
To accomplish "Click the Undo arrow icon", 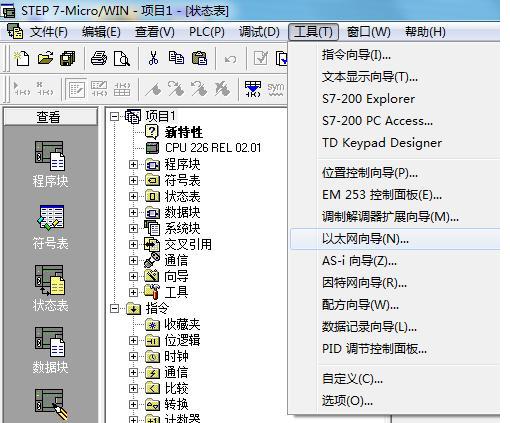I will coord(230,59).
